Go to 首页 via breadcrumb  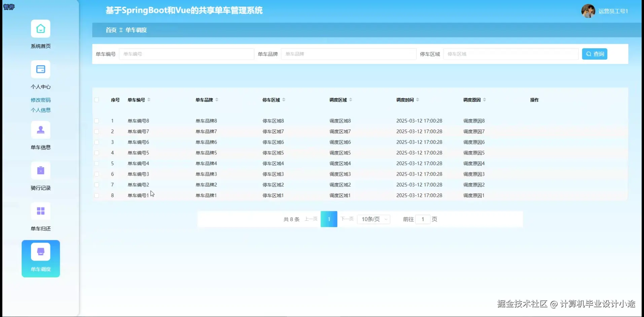[x=111, y=30]
